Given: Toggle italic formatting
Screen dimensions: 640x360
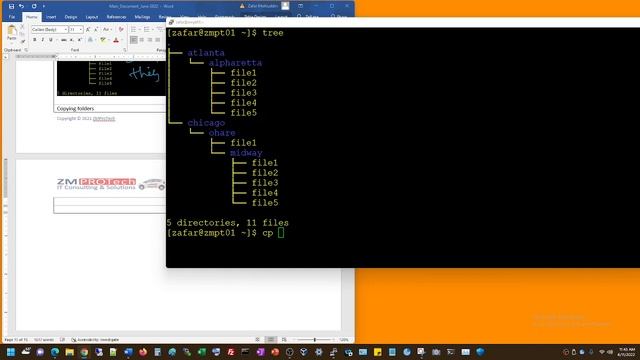Looking at the screenshot, I should click(x=42, y=40).
